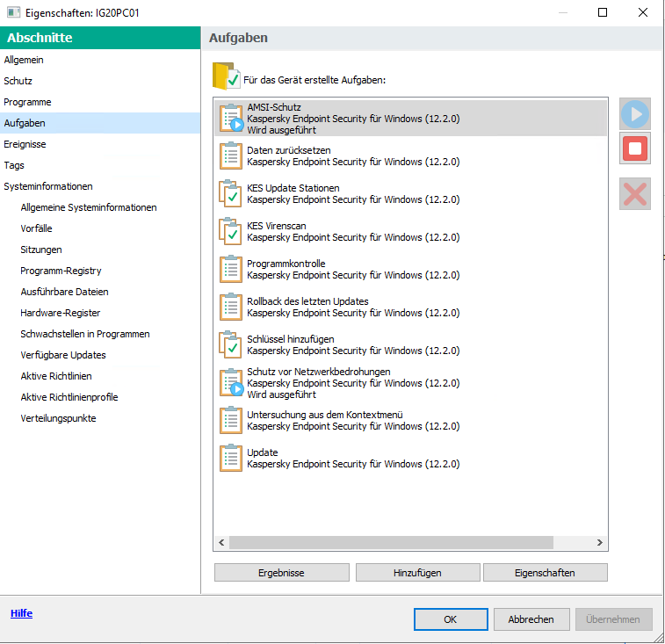View the Hardware-Register subsection
The image size is (665, 644).
(61, 313)
